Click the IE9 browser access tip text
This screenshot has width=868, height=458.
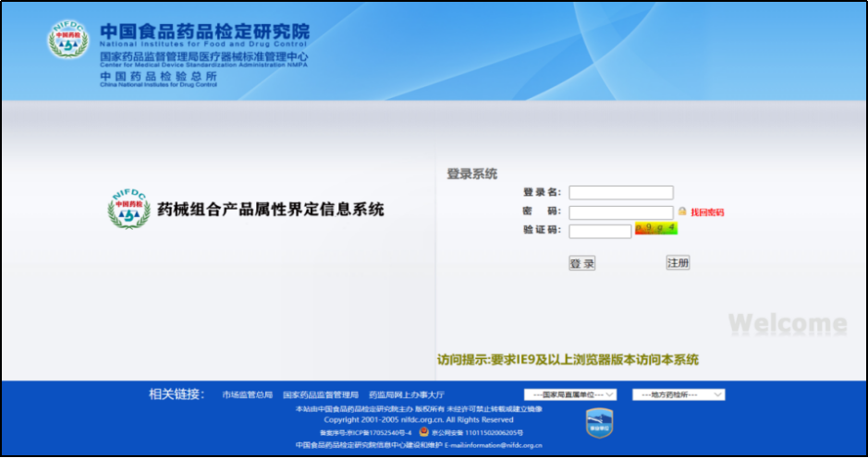[568, 359]
